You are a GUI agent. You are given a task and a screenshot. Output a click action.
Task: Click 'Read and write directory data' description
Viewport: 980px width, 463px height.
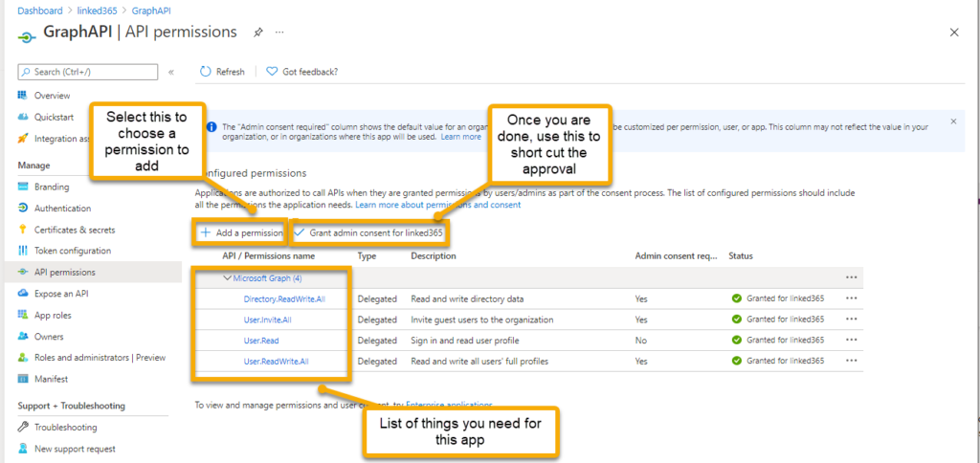[x=467, y=298]
